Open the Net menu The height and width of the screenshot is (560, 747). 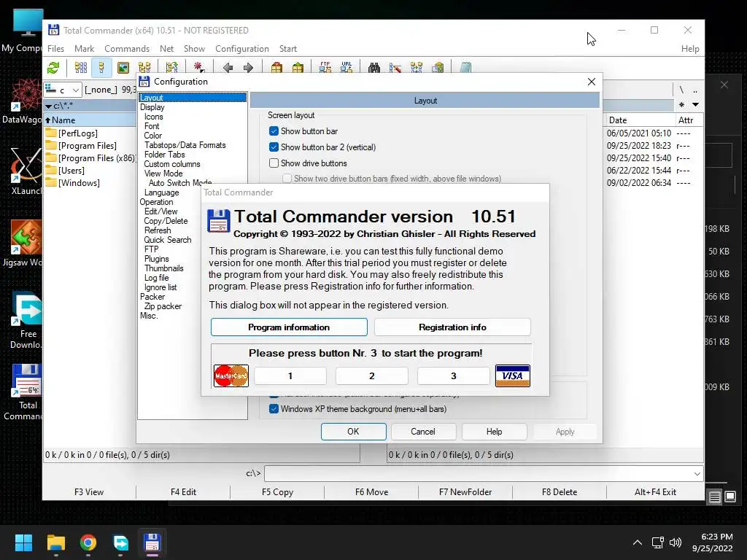tap(167, 49)
